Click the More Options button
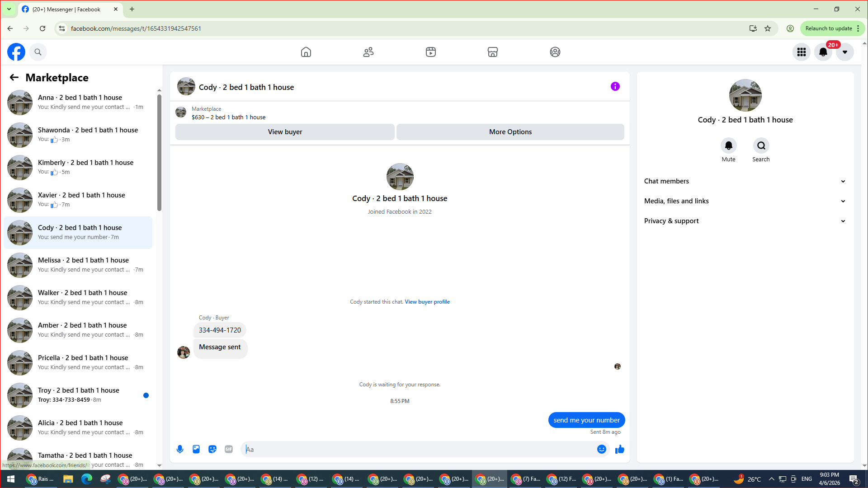Image resolution: width=868 pixels, height=488 pixels. (510, 132)
